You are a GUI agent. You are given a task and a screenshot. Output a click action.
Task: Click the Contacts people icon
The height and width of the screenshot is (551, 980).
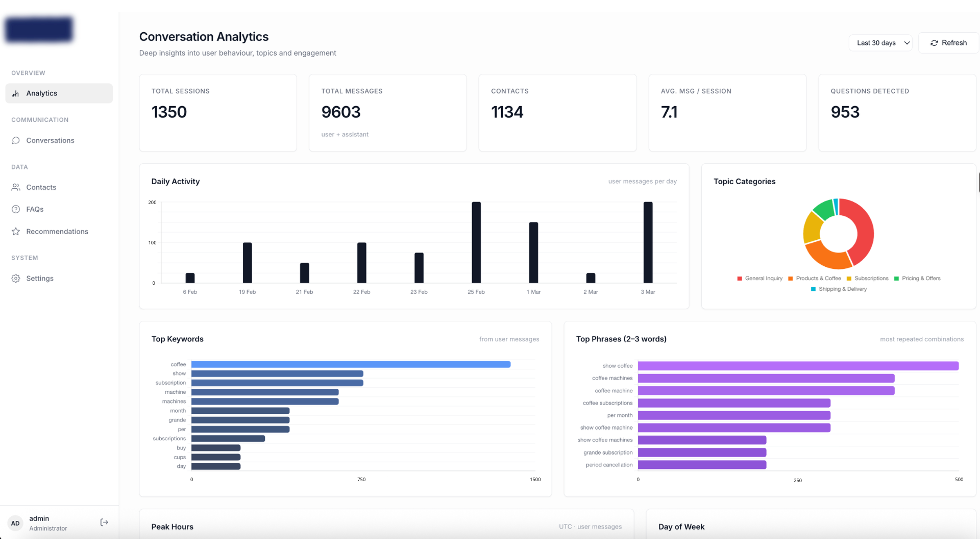[16, 187]
